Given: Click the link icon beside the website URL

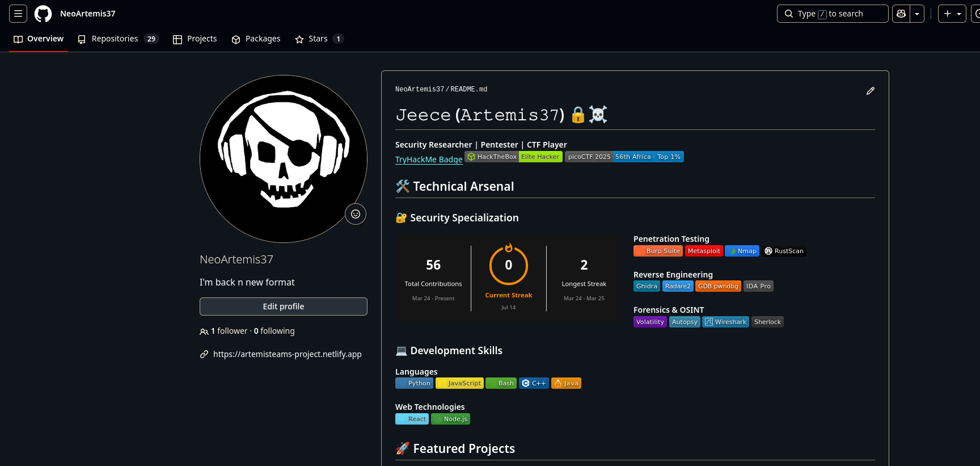Looking at the screenshot, I should 204,354.
